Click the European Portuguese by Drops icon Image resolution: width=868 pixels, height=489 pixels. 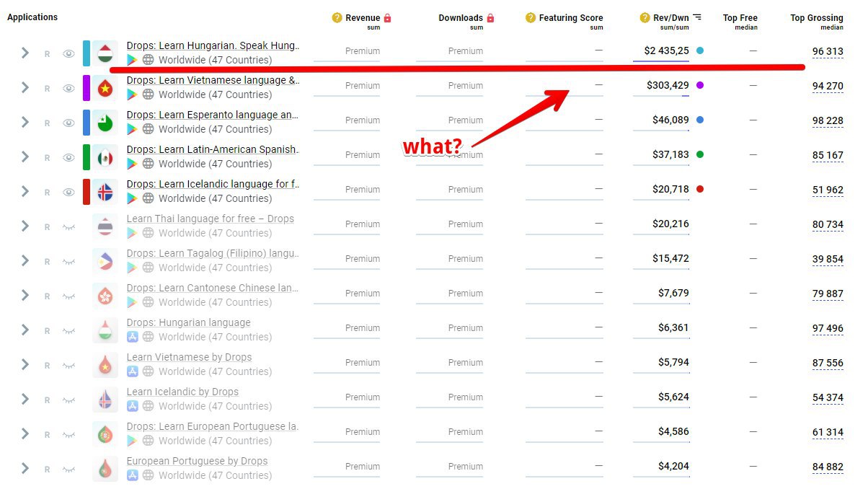tap(105, 469)
